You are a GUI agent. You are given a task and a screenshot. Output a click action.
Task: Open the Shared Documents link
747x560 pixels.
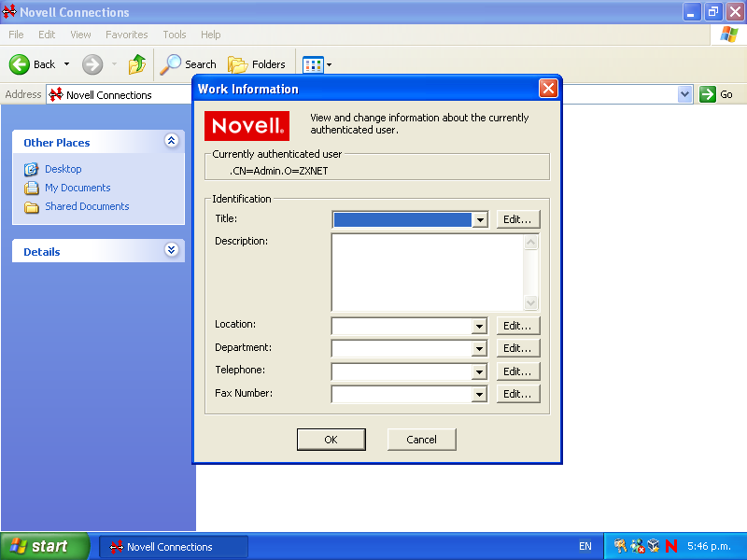click(x=87, y=206)
